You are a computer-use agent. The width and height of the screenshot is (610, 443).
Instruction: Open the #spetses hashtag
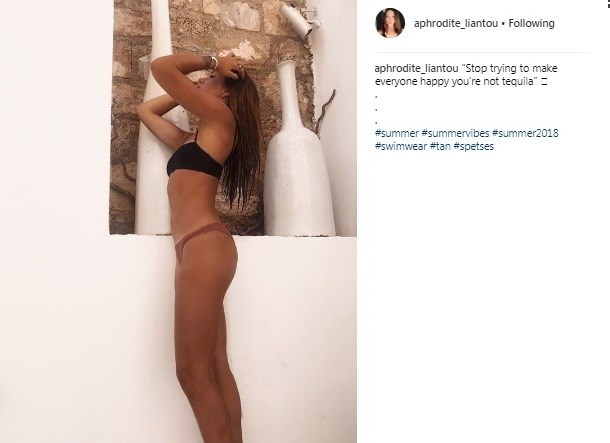473,147
